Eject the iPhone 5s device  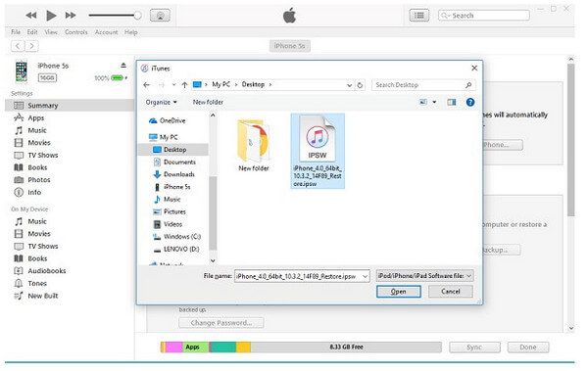click(x=123, y=66)
